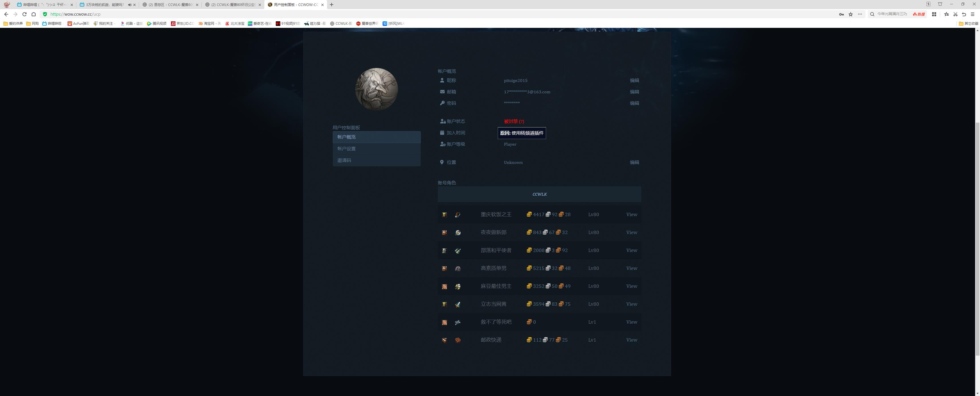Open the browser hamburger main menu
This screenshot has height=396, width=980.
click(x=972, y=15)
